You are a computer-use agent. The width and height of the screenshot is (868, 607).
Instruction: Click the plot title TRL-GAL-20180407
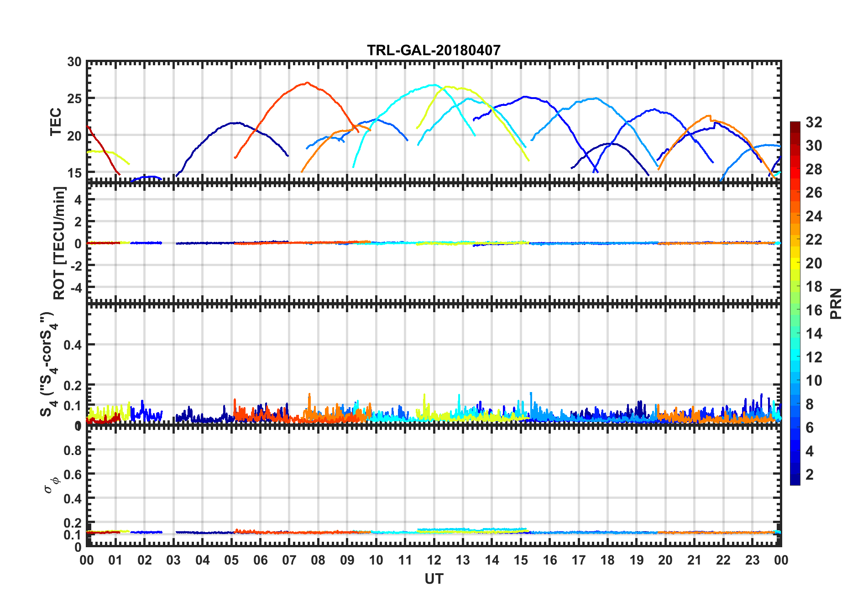(x=434, y=50)
